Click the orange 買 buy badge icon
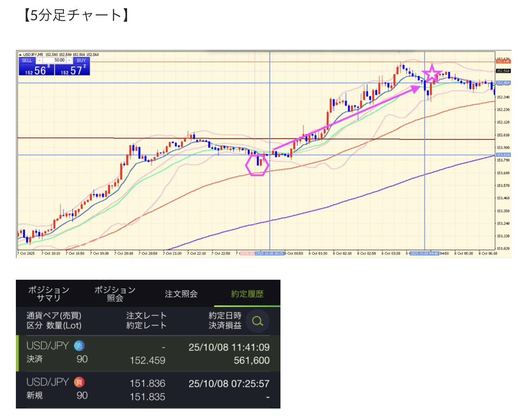The width and height of the screenshot is (523, 420). point(79,382)
